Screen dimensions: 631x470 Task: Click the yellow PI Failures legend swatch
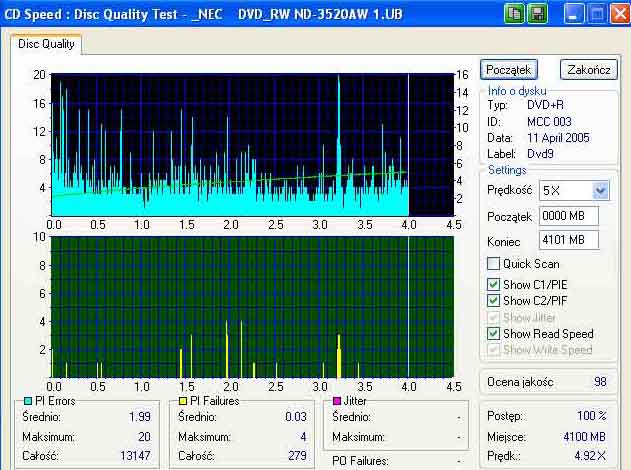183,401
